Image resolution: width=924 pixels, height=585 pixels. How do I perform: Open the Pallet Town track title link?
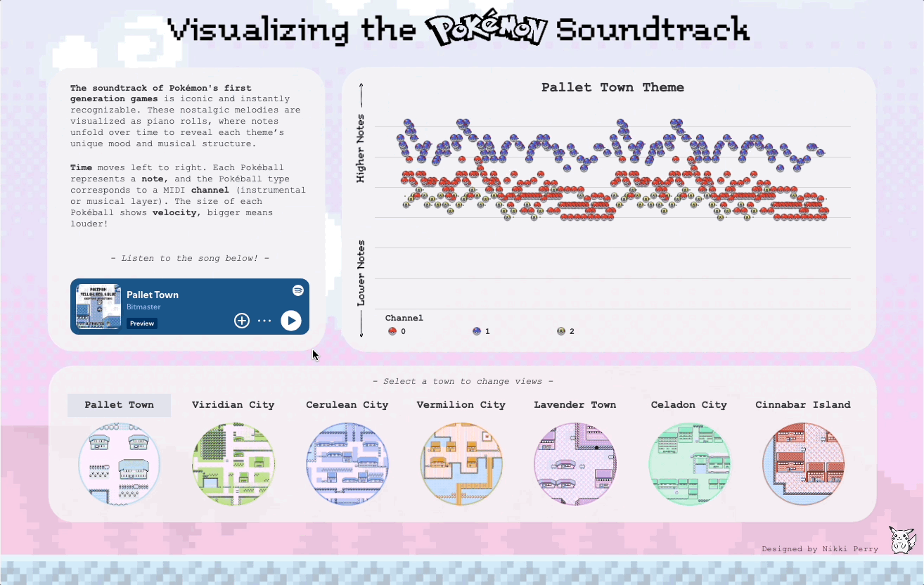tap(153, 295)
